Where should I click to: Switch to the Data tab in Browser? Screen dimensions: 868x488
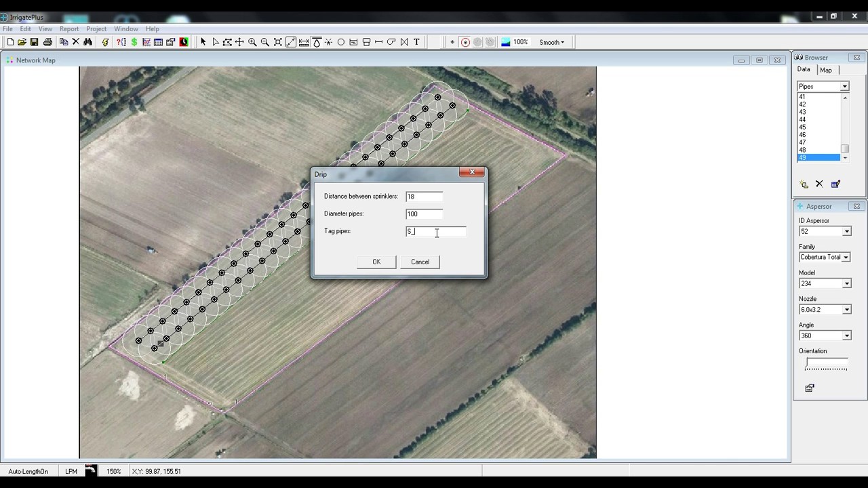pyautogui.click(x=804, y=69)
